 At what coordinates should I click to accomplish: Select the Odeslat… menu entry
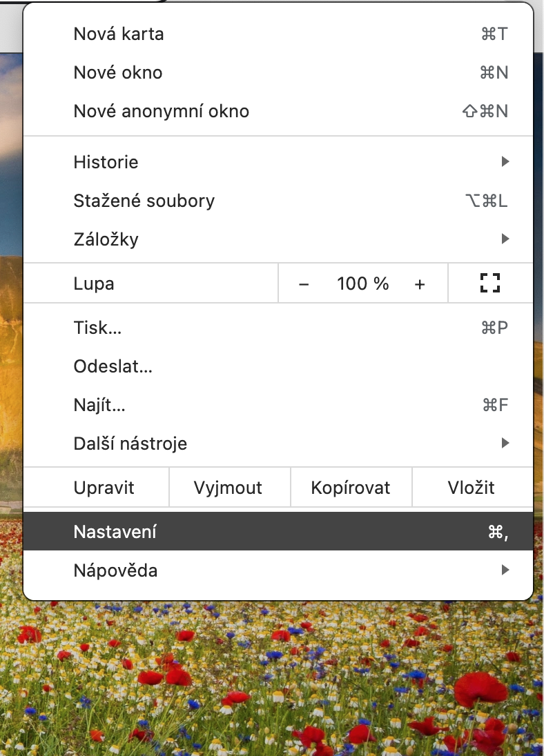click(113, 366)
